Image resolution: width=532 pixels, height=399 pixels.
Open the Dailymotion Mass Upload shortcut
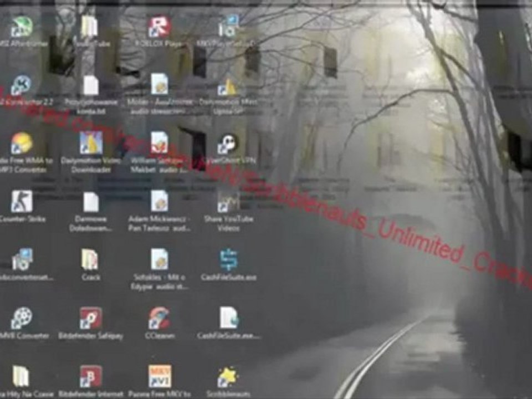point(228,87)
